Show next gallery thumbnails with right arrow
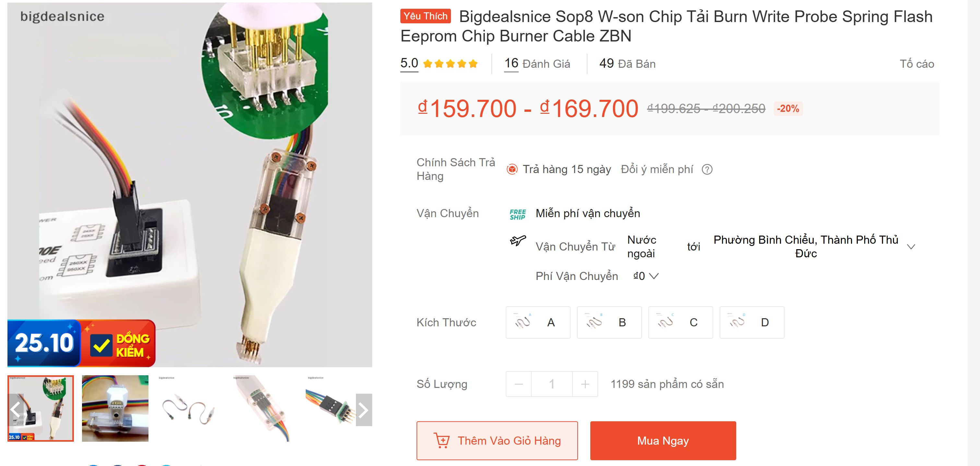This screenshot has height=466, width=980. coord(364,410)
